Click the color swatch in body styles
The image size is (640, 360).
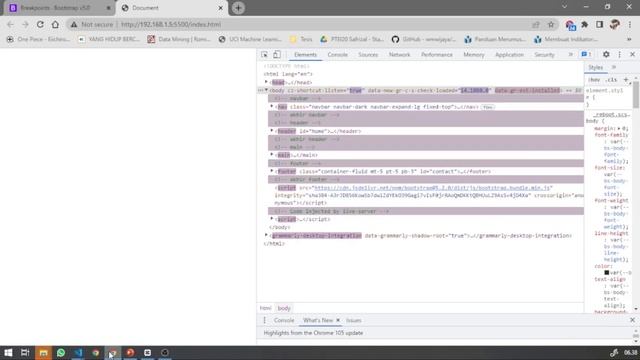(607, 272)
